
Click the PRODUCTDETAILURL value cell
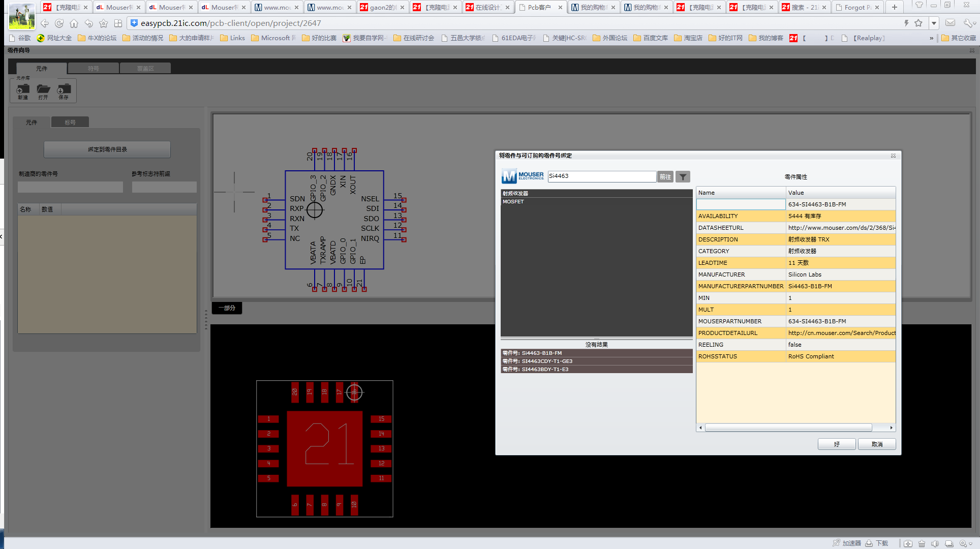point(841,333)
